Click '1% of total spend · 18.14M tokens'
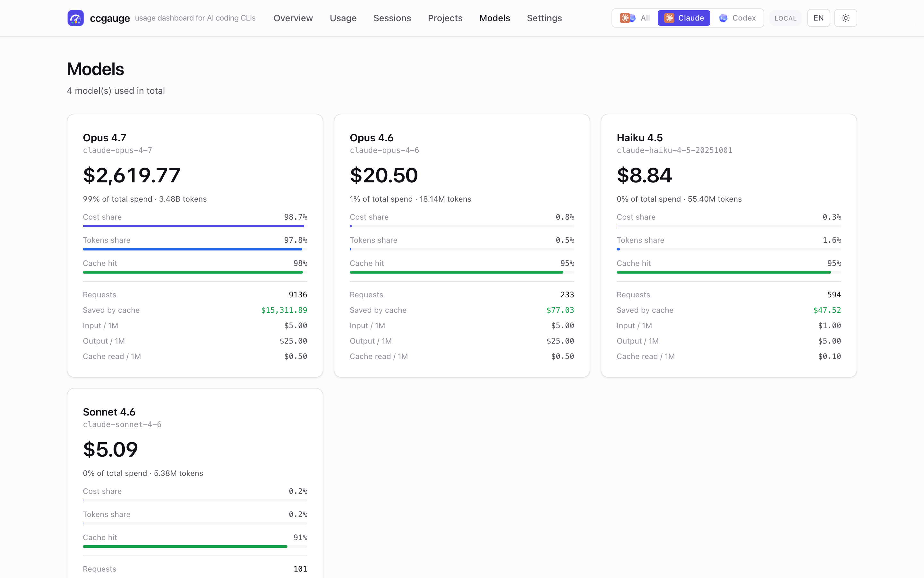924x578 pixels. (410, 199)
